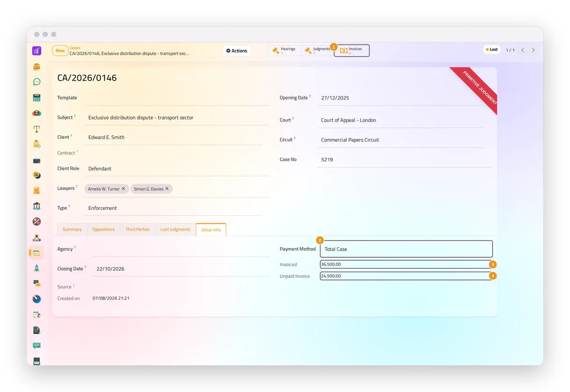Open the bank building sidebar icon
Image resolution: width=570 pixels, height=392 pixels.
coord(37,206)
